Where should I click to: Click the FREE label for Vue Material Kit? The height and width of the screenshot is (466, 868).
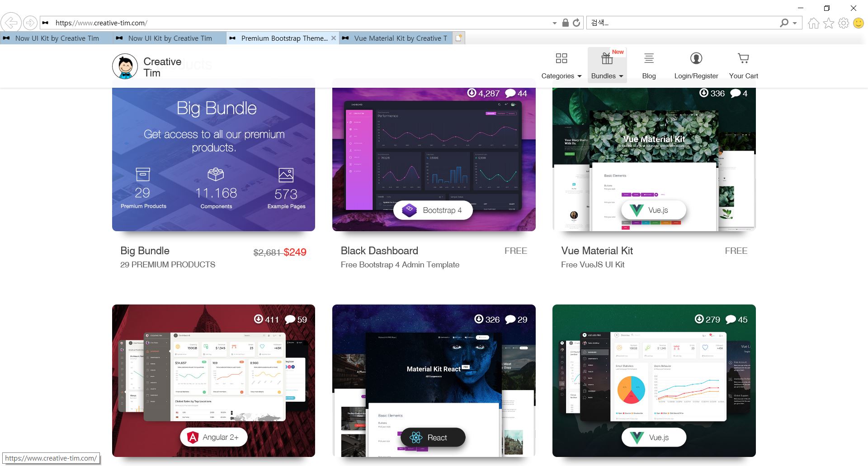pos(736,251)
